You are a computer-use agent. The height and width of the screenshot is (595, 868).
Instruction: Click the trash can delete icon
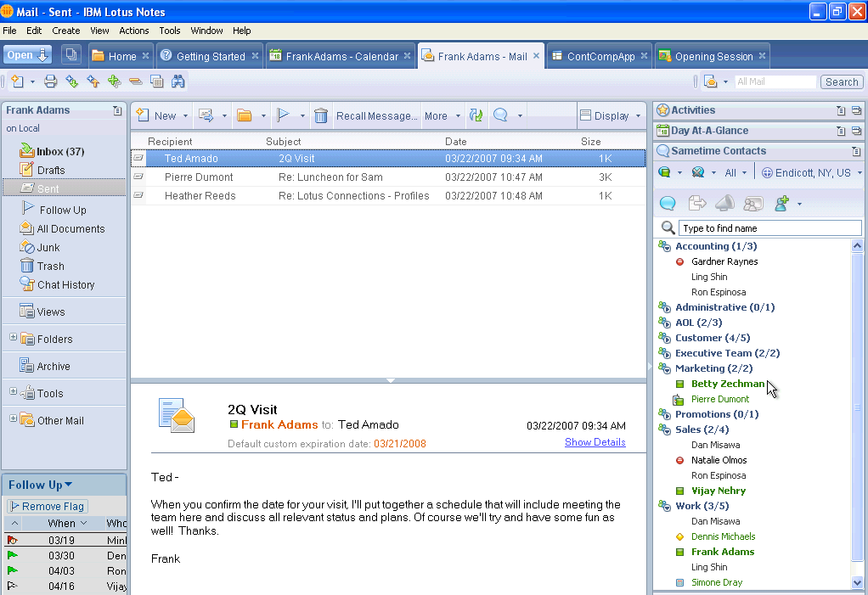pyautogui.click(x=321, y=116)
